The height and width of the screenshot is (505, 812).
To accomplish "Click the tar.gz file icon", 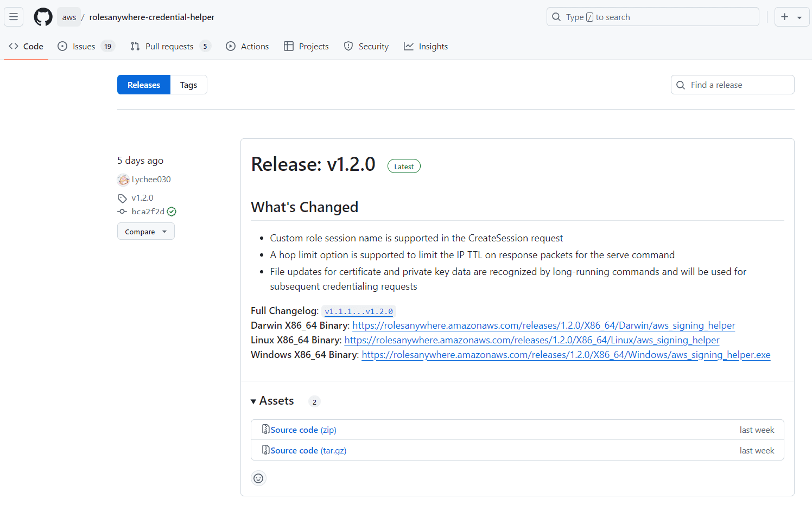I will pos(265,450).
